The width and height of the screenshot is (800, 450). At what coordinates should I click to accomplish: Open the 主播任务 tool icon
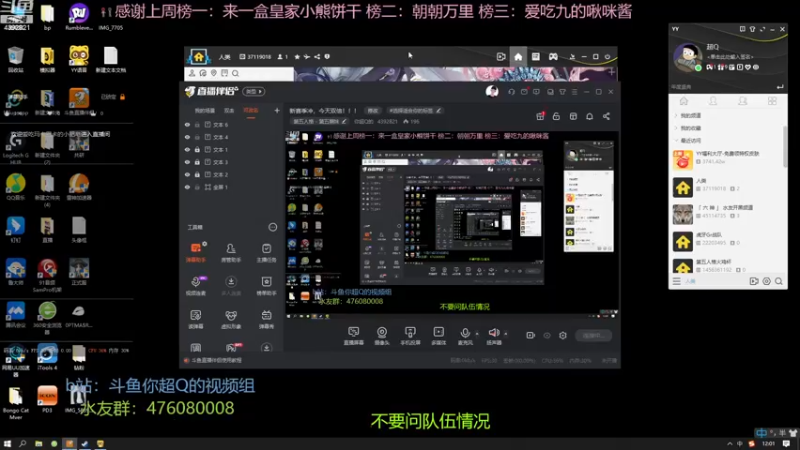pos(266,252)
